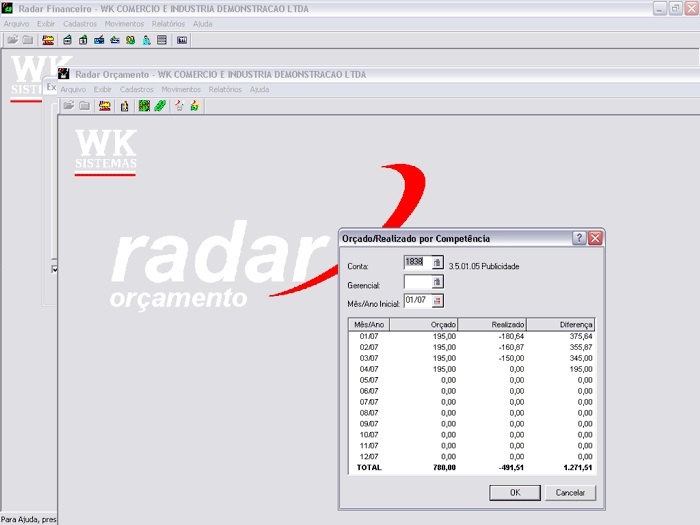This screenshot has width=700, height=525.
Task: Click the last icon in Radar Financeiro toolbar
Action: (x=182, y=40)
